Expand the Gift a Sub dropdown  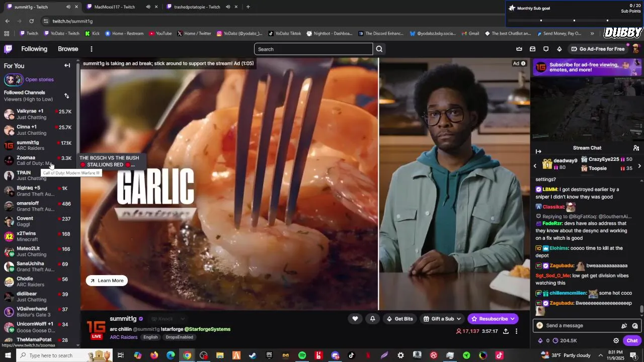(458, 319)
